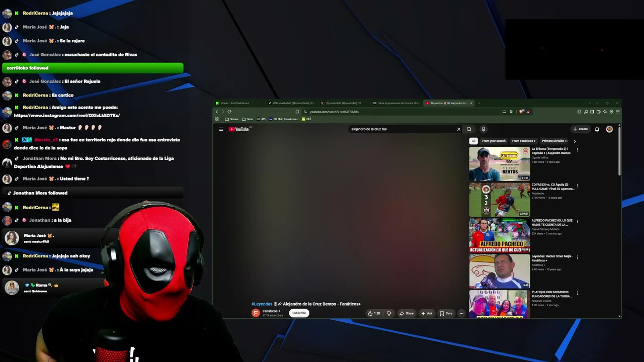Play La Tribuna Alejandro Bentos thumbnail
Screen dimensions: 644x362
499,163
